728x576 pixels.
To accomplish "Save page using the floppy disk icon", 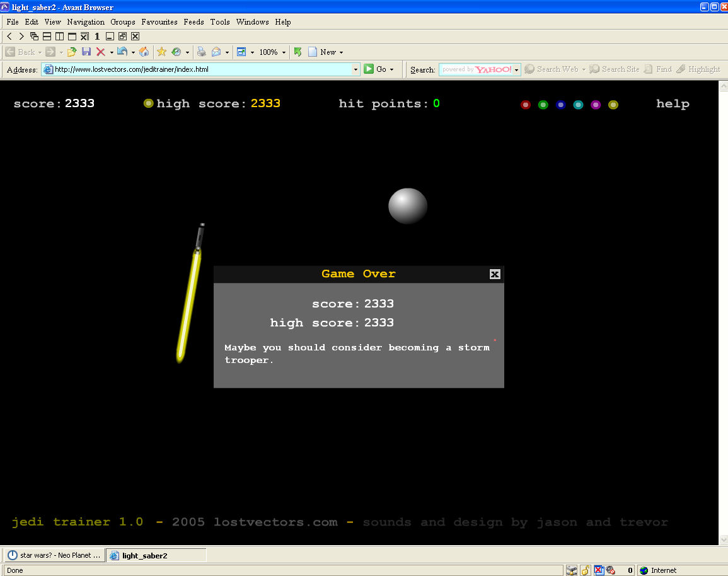I will click(86, 52).
